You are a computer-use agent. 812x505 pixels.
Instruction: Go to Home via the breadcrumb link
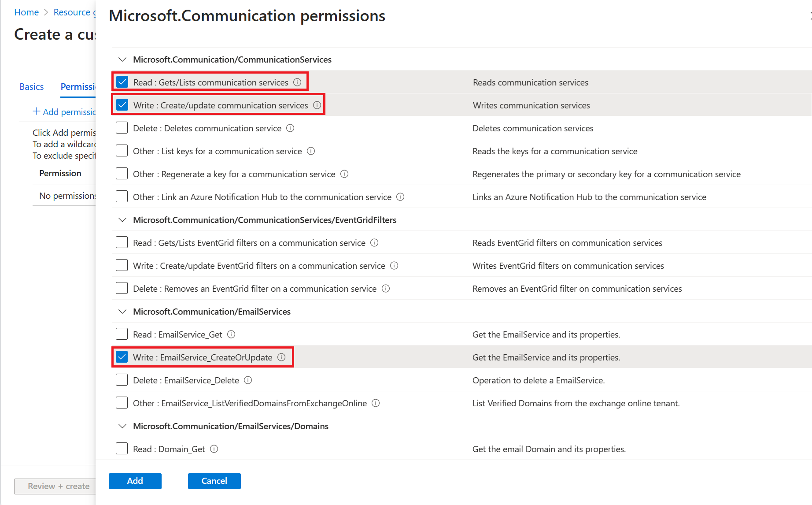click(x=26, y=12)
